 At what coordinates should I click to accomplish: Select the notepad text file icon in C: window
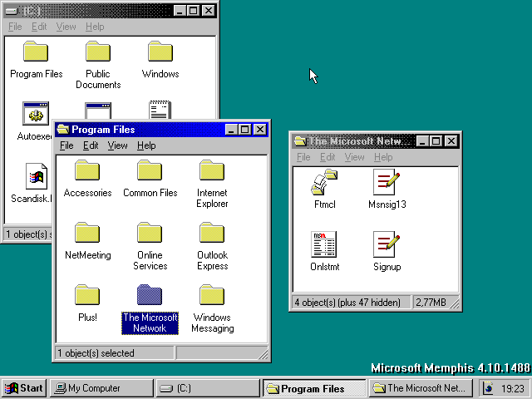click(160, 110)
